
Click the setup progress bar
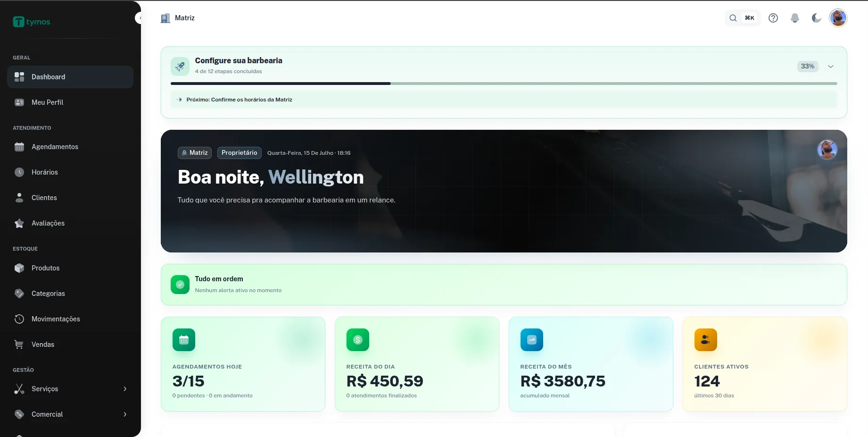point(504,84)
